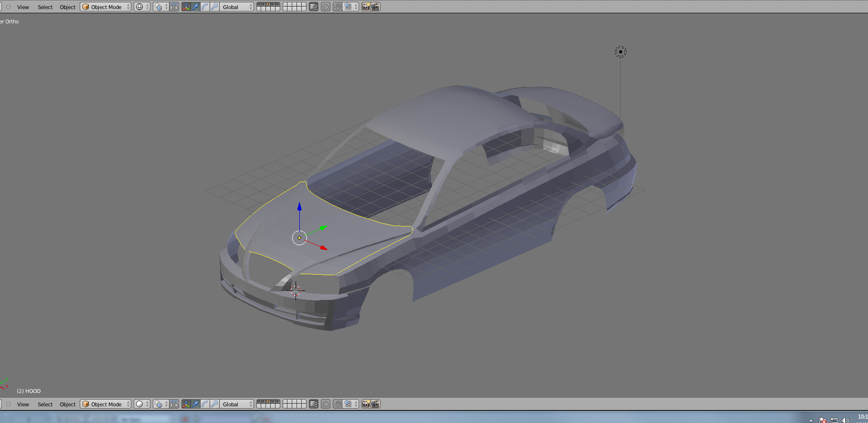Open the Select menu in bottom header
Image resolution: width=868 pixels, height=423 pixels.
tap(45, 404)
